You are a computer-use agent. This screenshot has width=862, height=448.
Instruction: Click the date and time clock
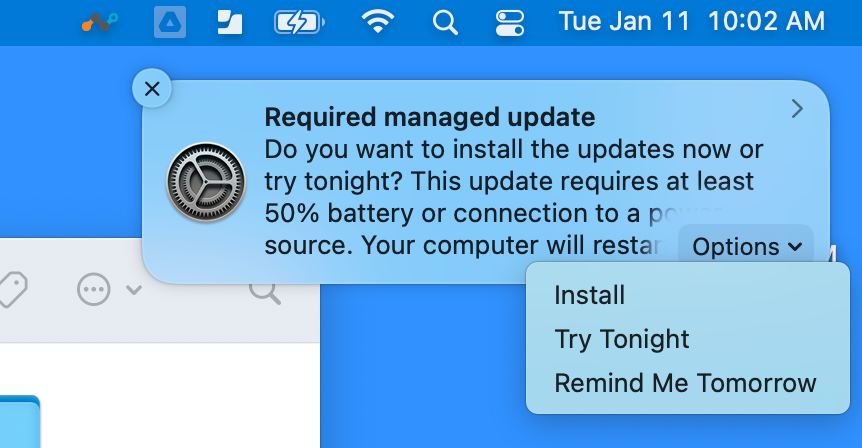click(x=692, y=22)
